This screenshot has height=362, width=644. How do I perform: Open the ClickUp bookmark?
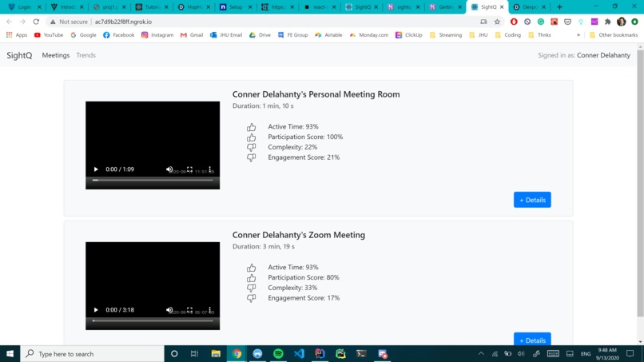tap(409, 35)
